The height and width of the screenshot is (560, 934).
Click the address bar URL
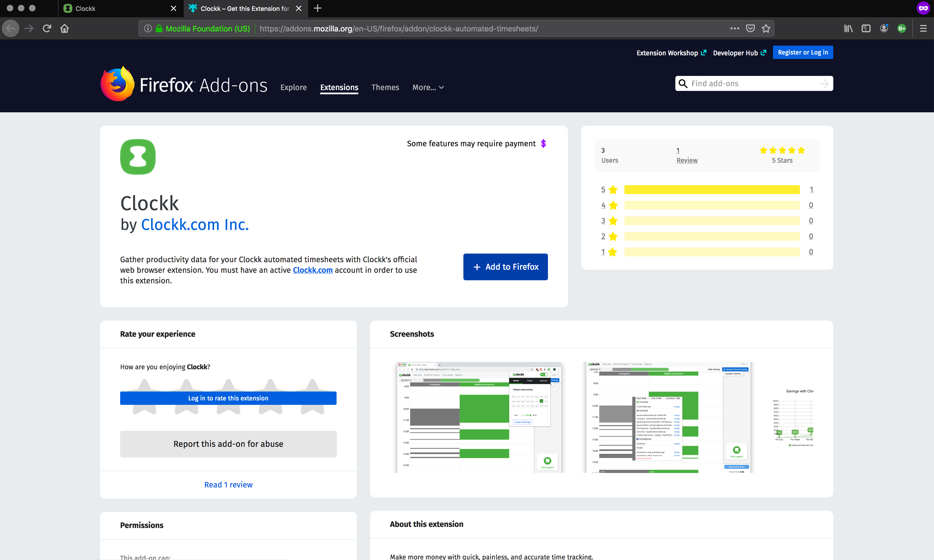coord(399,28)
